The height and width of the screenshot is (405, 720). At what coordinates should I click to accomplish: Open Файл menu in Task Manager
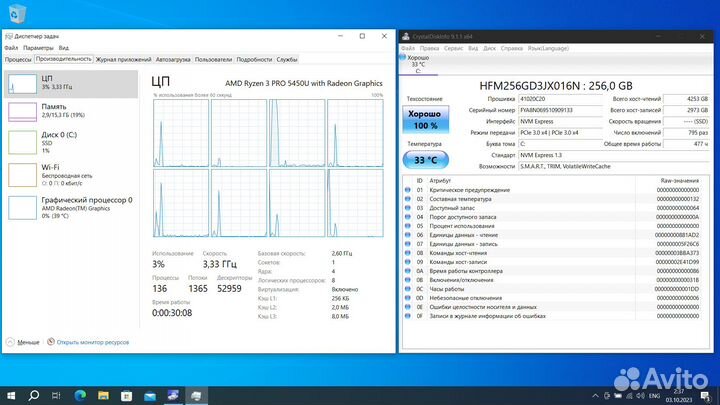coord(11,48)
